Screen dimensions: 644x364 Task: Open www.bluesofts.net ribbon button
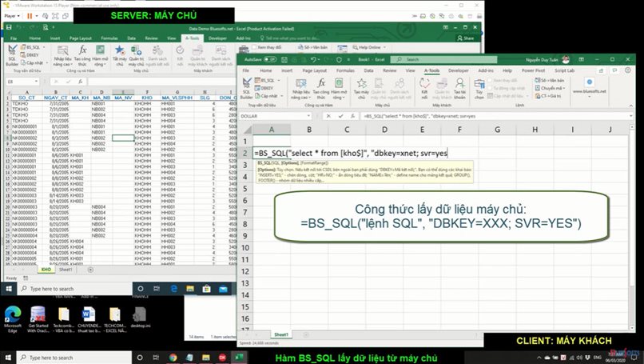point(590,88)
